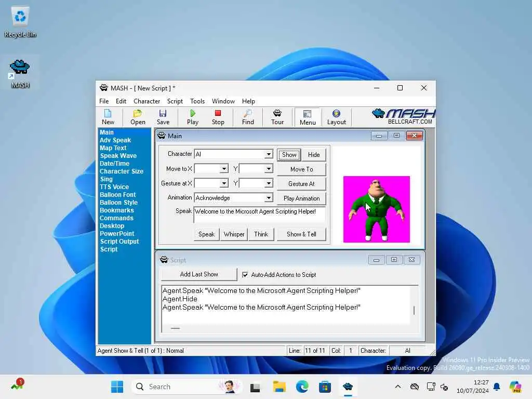Show hidden system tray icons
532x399 pixels.
[x=398, y=387]
